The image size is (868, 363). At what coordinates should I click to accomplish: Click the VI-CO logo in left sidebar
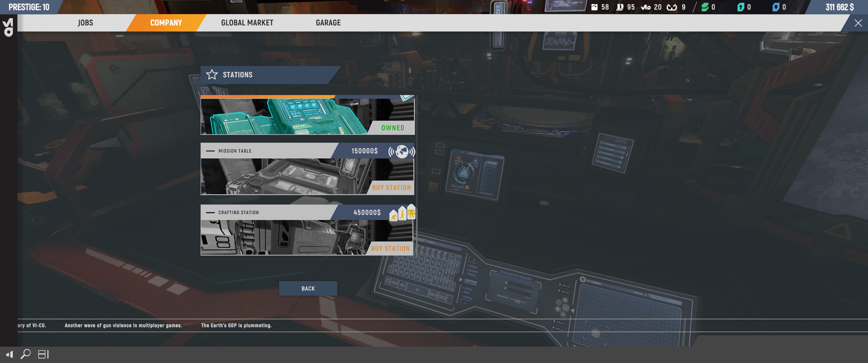coord(8,27)
